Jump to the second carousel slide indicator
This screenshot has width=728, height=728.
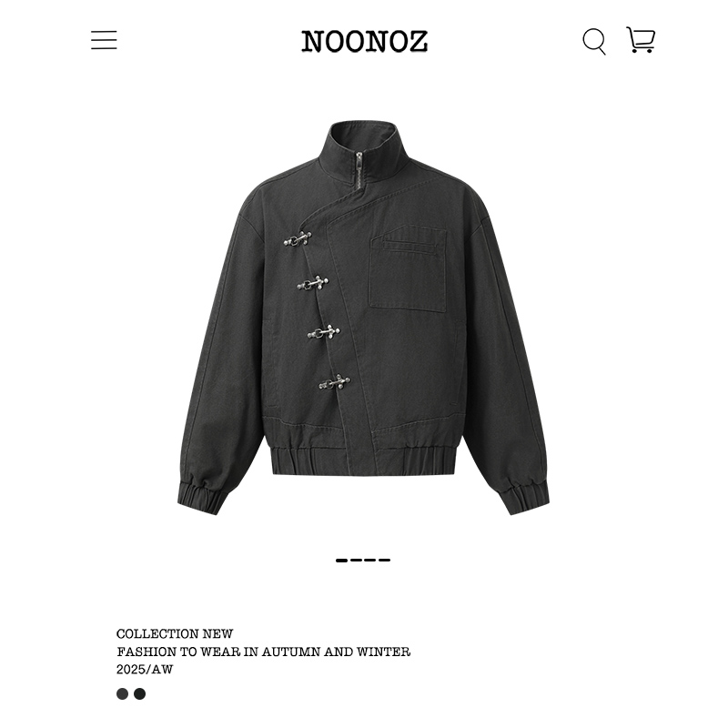click(356, 561)
